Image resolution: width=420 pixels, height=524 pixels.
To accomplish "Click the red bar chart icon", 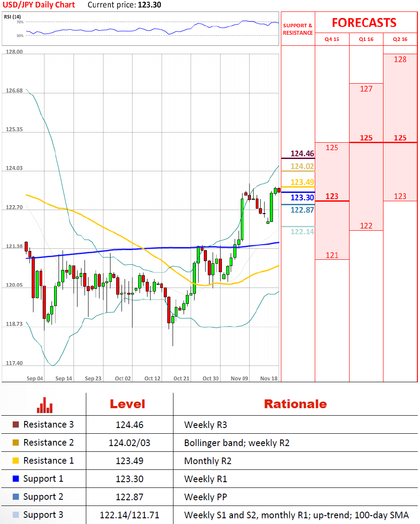I will (x=45, y=405).
